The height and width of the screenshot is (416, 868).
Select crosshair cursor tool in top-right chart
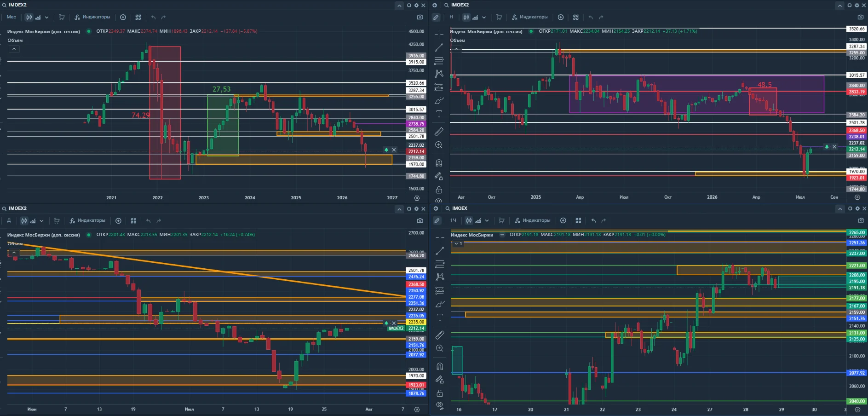[x=439, y=34]
